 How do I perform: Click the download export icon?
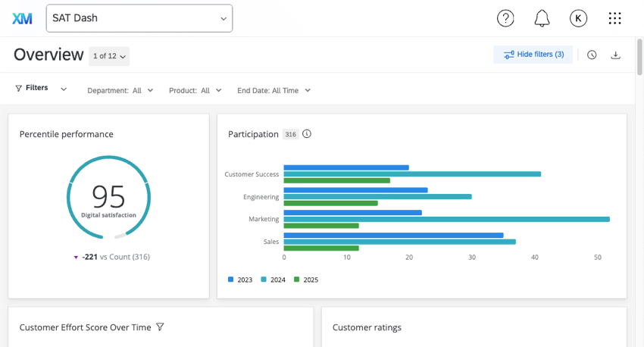pyautogui.click(x=615, y=55)
